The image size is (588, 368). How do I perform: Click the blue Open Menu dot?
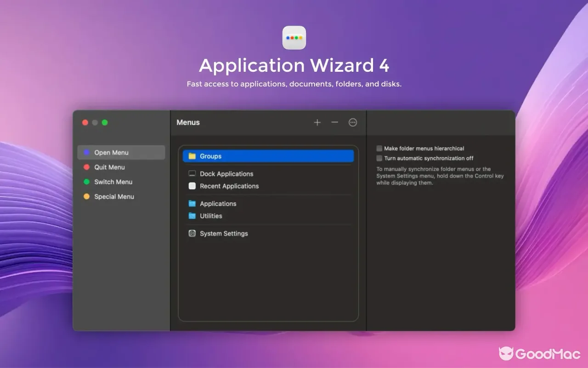86,153
